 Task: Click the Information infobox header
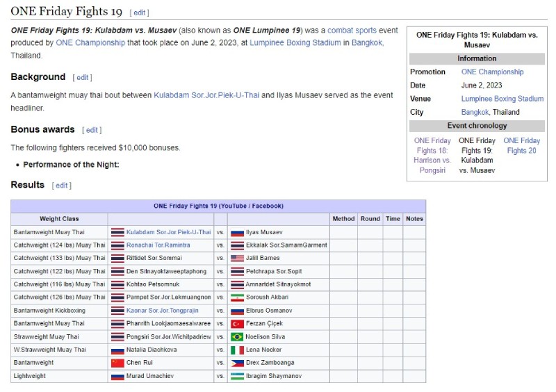click(x=477, y=58)
